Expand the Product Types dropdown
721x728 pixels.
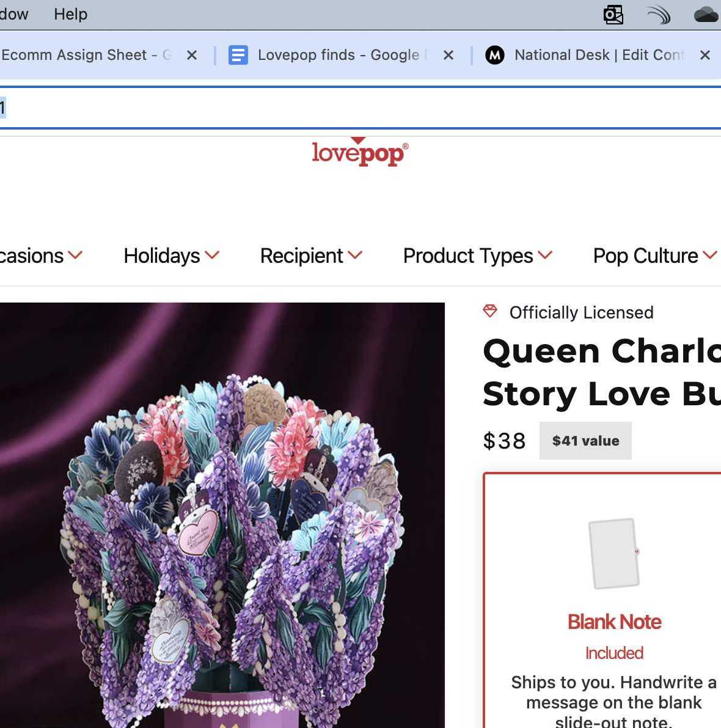(477, 256)
